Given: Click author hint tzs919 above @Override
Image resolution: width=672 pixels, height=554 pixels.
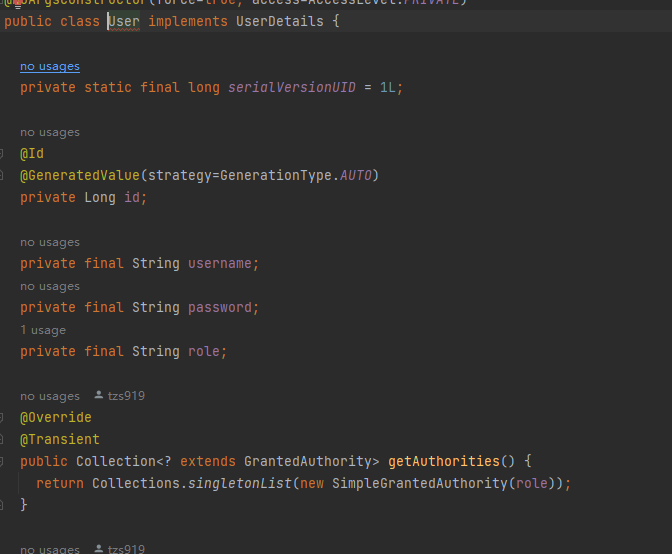Looking at the screenshot, I should pos(126,396).
